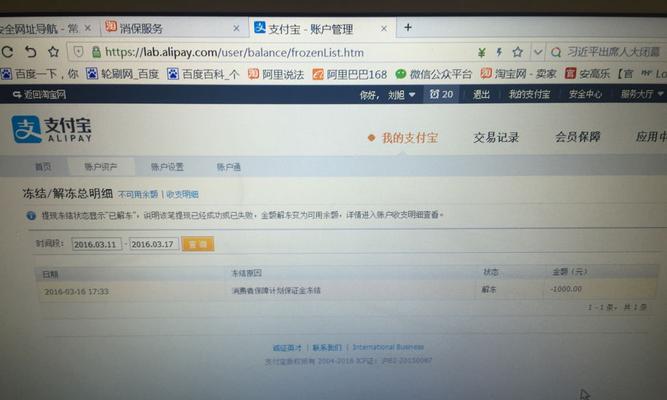This screenshot has height=400, width=667.
Task: Click the Alipay 支付宝 logo
Action: pyautogui.click(x=51, y=129)
